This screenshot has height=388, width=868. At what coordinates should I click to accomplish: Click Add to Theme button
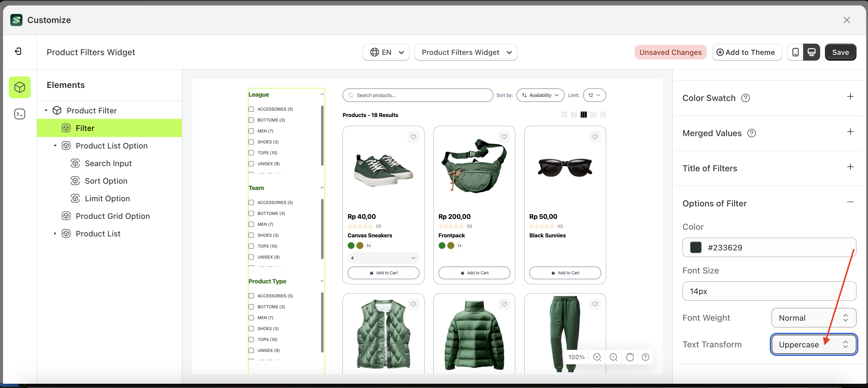747,52
